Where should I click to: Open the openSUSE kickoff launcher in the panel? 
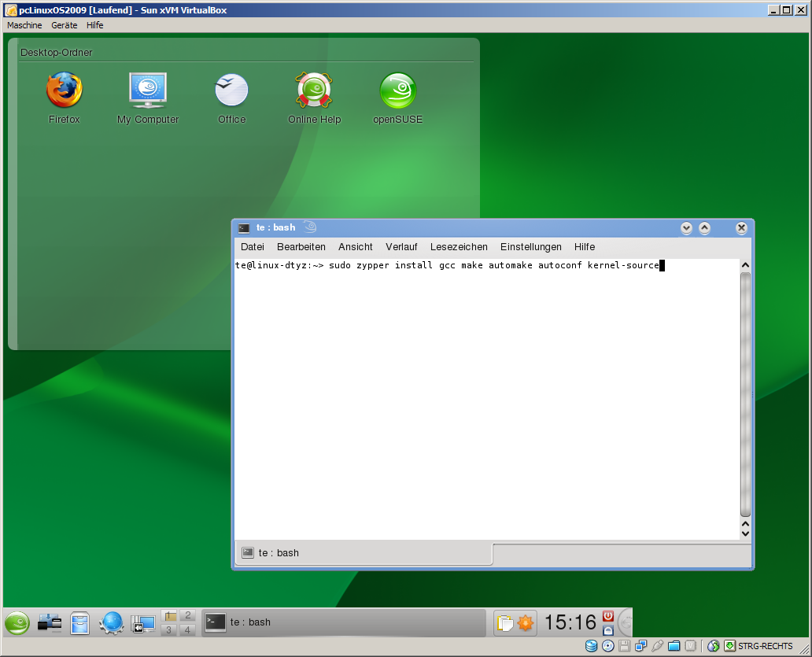pyautogui.click(x=17, y=622)
